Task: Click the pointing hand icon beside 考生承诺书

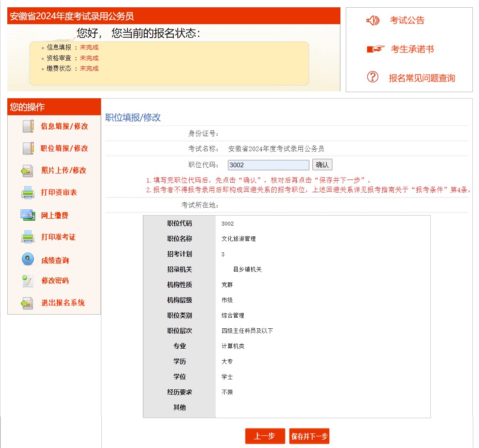Action: tap(375, 49)
